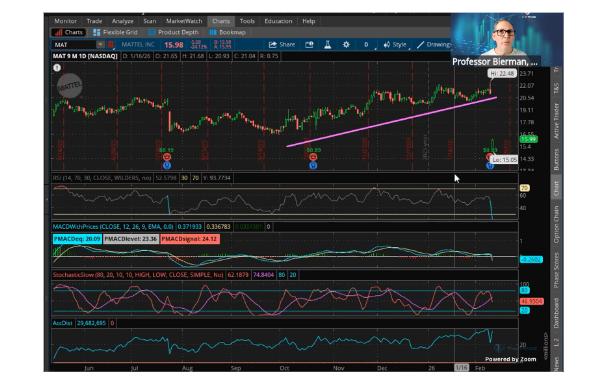
Task: Switch to the MarketWatch tab
Action: (x=184, y=21)
